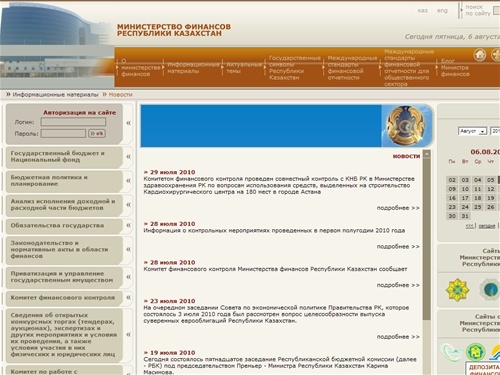
Task: Select calendar day 26
Action: 491,207
